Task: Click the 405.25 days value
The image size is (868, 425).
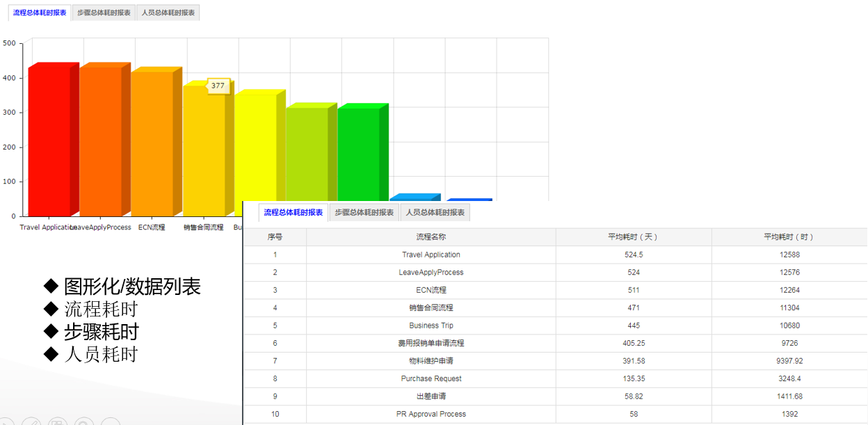Action: pos(634,344)
